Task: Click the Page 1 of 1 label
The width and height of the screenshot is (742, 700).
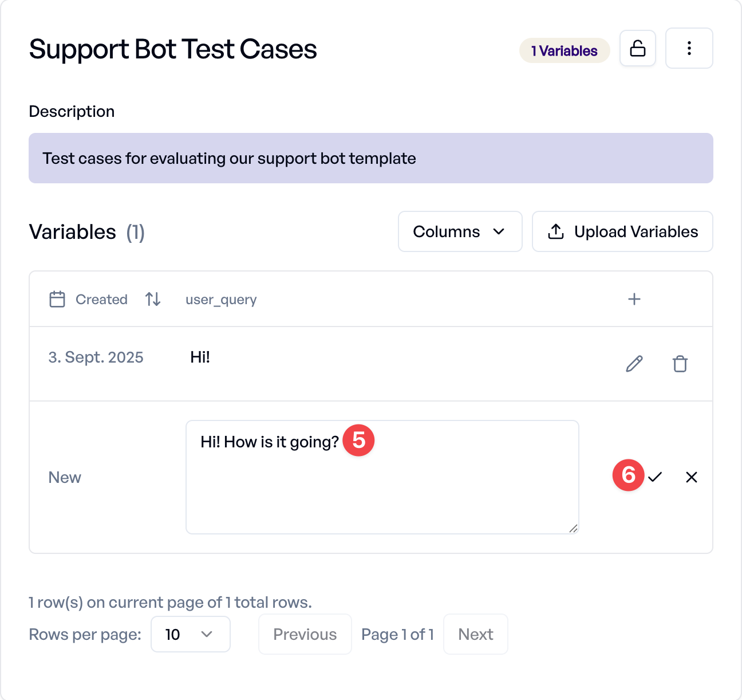Action: (397, 634)
